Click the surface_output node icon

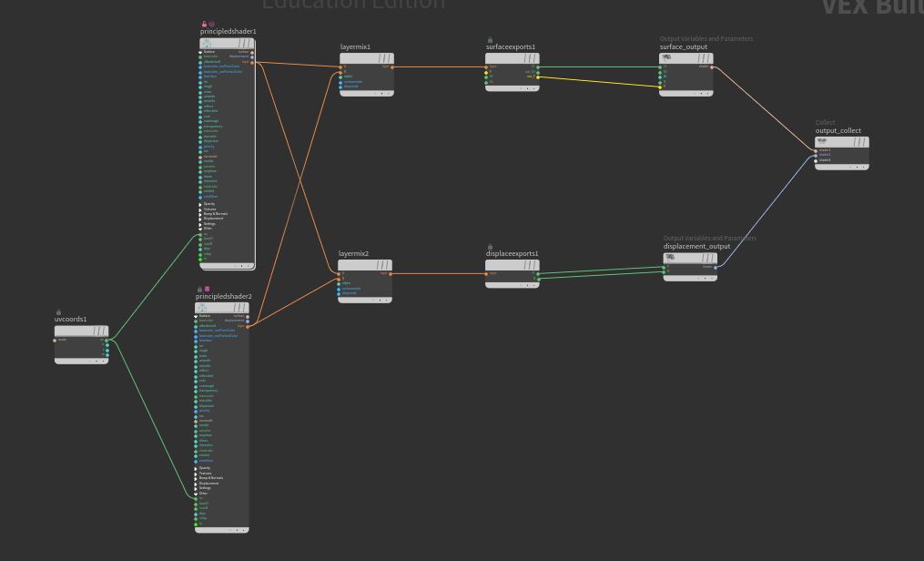point(667,57)
